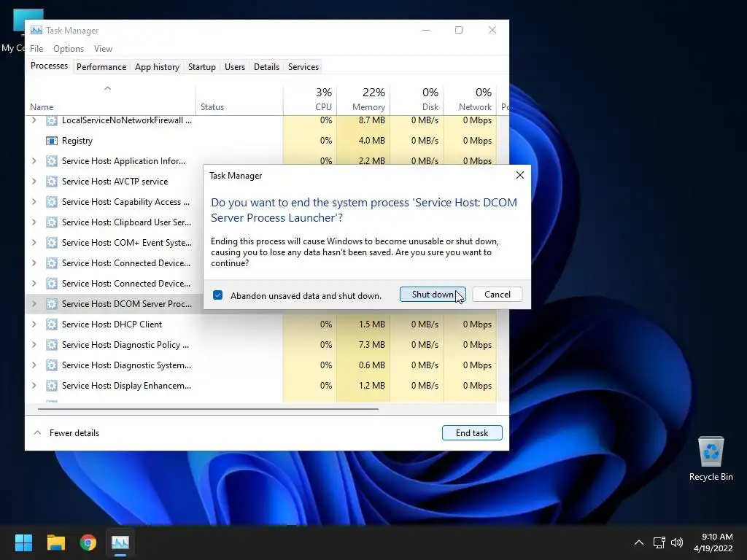
Task: Expand Service Host: Capability Access row
Action: coord(34,202)
